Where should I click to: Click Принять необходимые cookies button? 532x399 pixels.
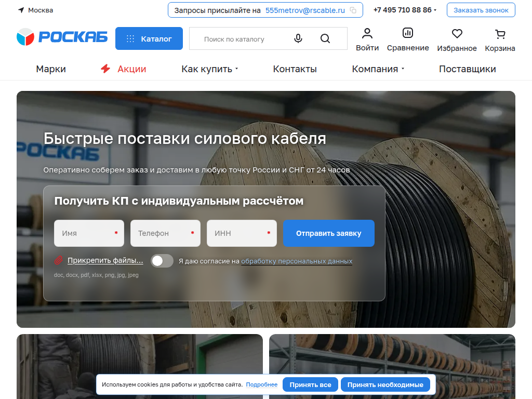tap(385, 384)
